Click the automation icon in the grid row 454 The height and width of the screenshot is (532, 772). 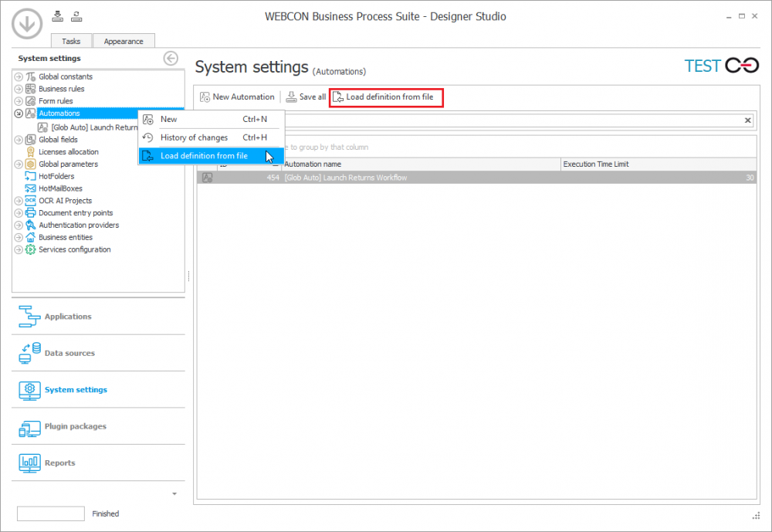[x=208, y=178]
